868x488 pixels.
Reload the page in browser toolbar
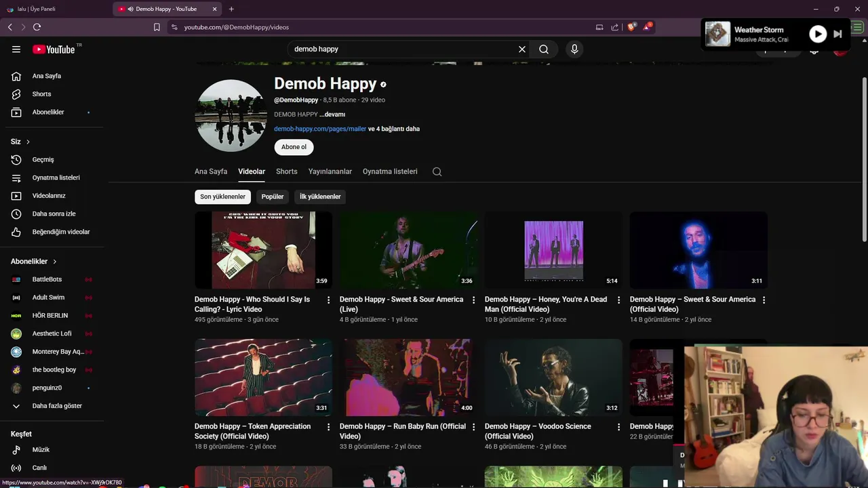pyautogui.click(x=37, y=27)
